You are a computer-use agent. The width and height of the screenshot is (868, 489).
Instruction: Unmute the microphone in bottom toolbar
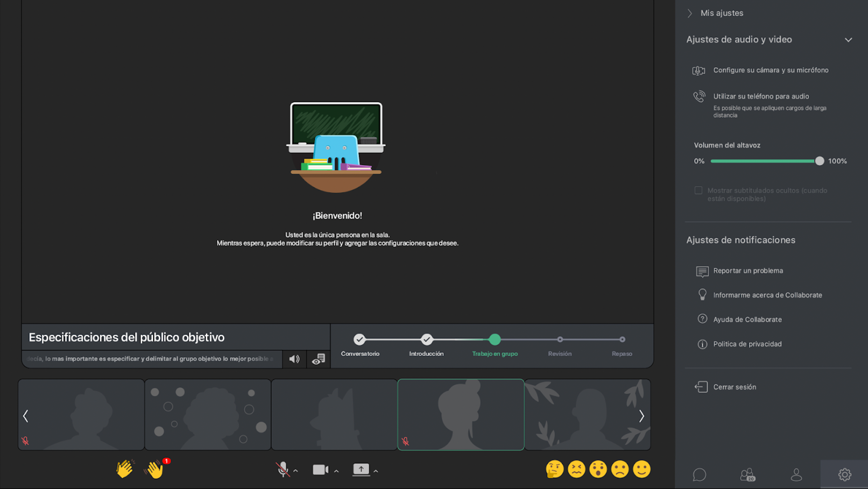click(x=283, y=470)
